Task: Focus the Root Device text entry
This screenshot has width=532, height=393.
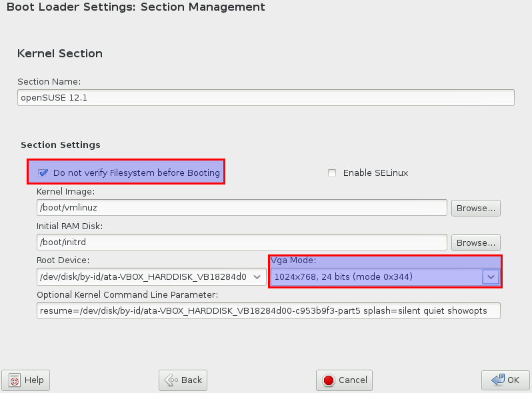Action: (143, 276)
